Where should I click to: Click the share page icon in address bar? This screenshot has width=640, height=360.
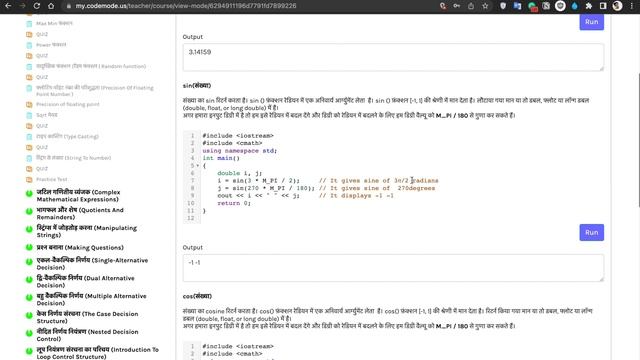(x=471, y=6)
